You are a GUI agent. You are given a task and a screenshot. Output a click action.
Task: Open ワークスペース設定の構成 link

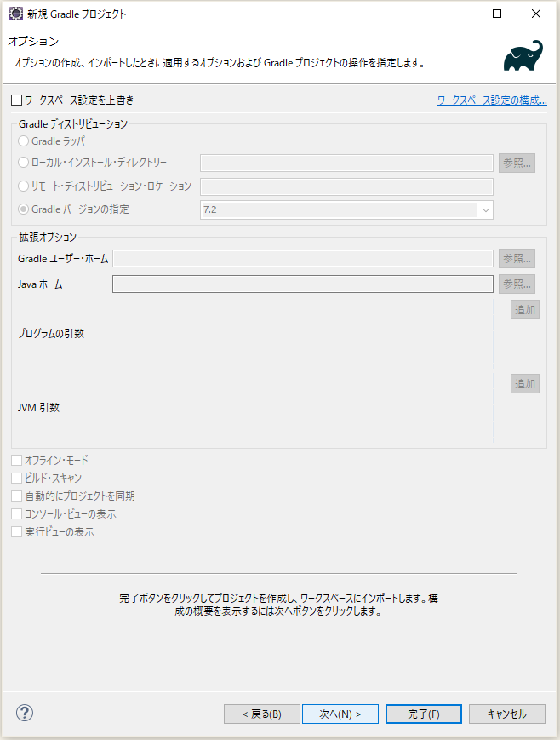492,100
